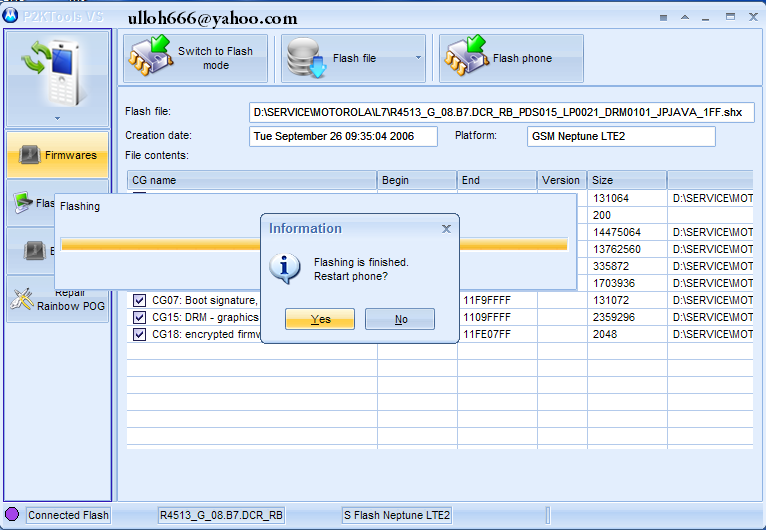This screenshot has width=768, height=530.
Task: Click the Creation date field
Action: click(x=343, y=136)
